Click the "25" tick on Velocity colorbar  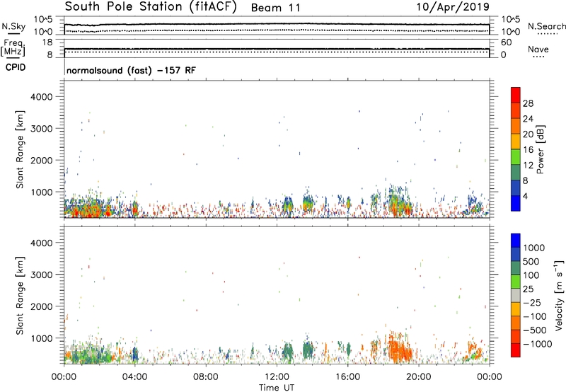tap(529, 289)
